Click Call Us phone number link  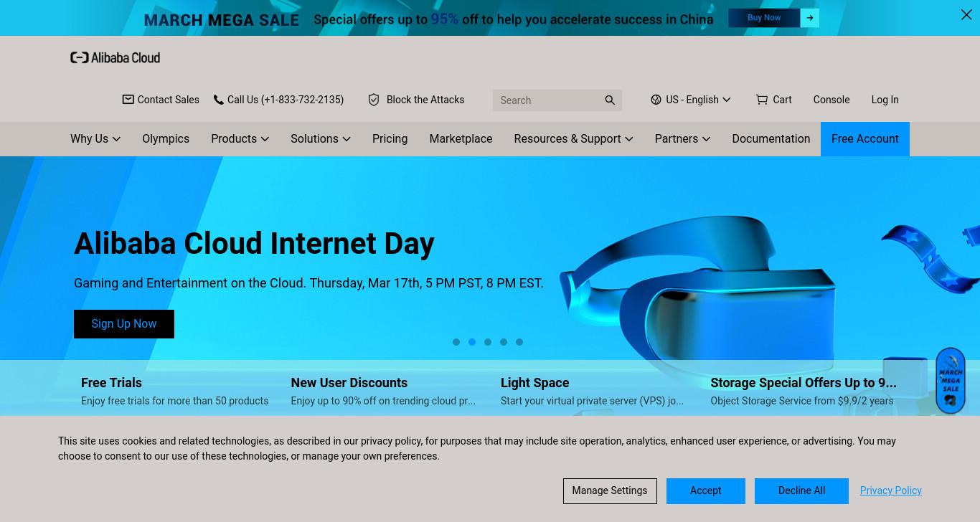pyautogui.click(x=286, y=100)
